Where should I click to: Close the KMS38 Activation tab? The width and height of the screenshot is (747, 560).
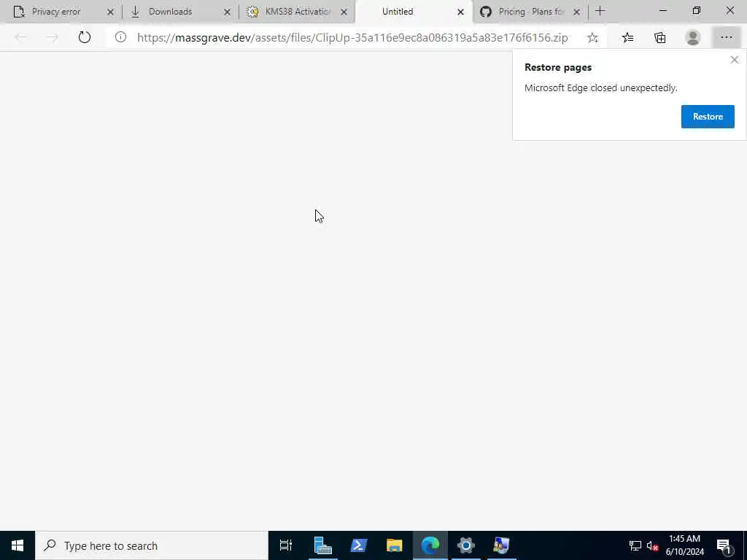[x=344, y=12]
